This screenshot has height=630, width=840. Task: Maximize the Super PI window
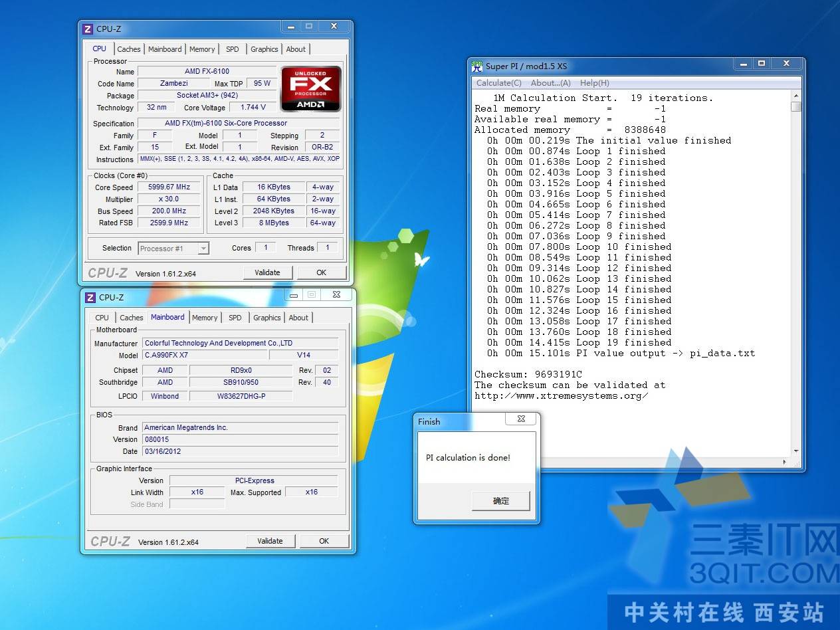762,64
